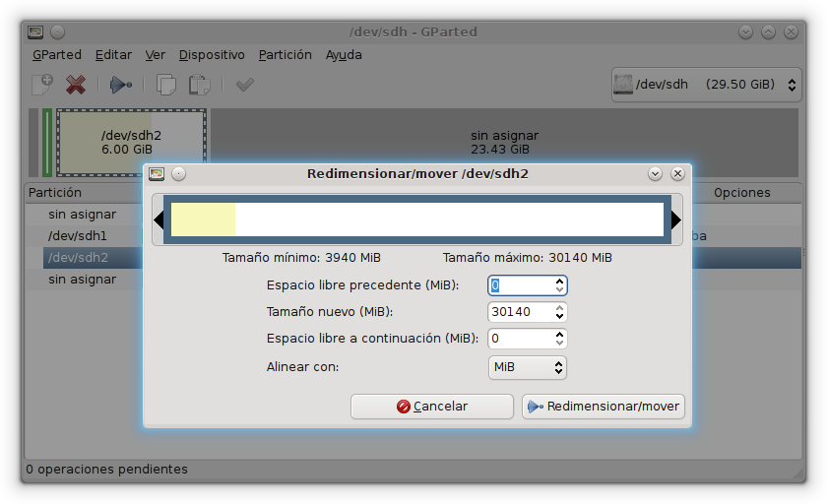Close the Redimensionar/mover dialog
Image resolution: width=827 pixels, height=504 pixels.
pyautogui.click(x=677, y=174)
